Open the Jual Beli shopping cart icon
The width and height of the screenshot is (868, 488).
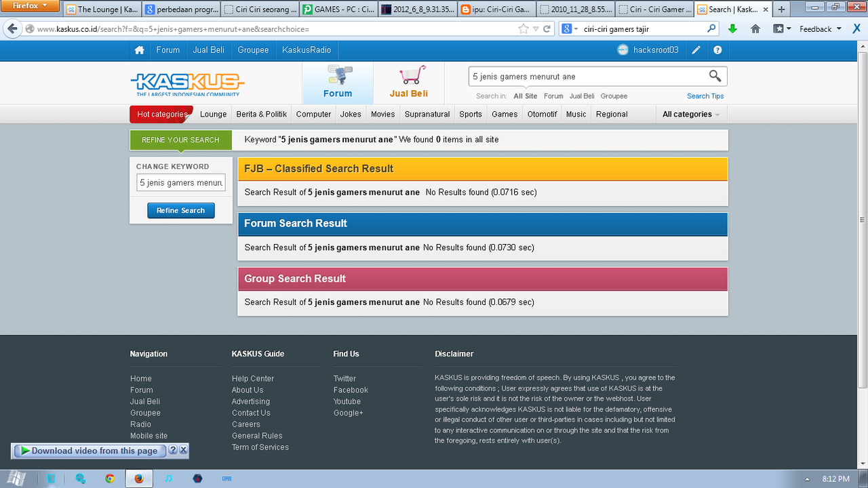[409, 83]
